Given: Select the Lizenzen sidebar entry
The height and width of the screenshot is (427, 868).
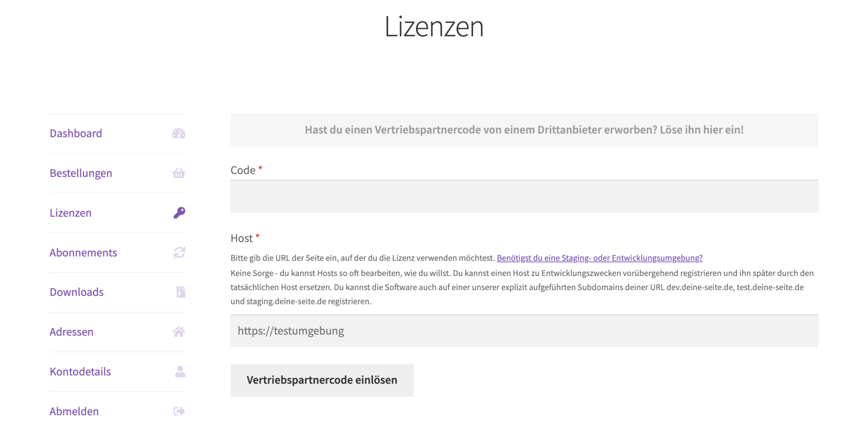Looking at the screenshot, I should (70, 213).
